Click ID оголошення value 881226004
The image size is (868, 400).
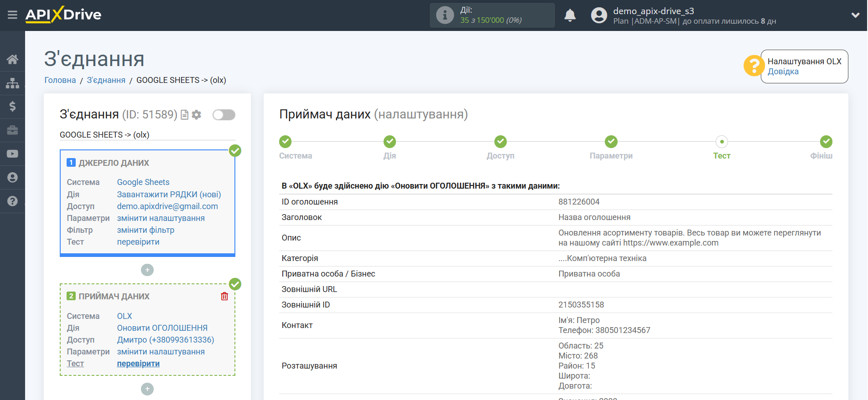(579, 202)
